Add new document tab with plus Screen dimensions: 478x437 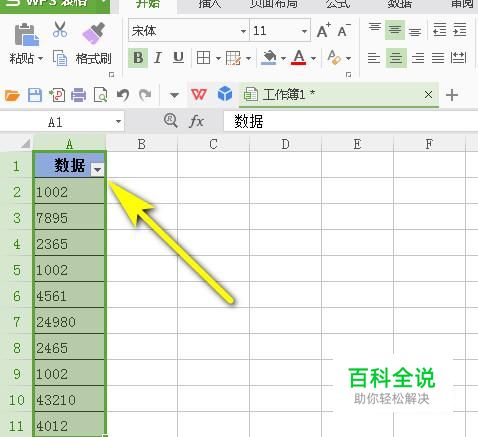click(x=452, y=95)
